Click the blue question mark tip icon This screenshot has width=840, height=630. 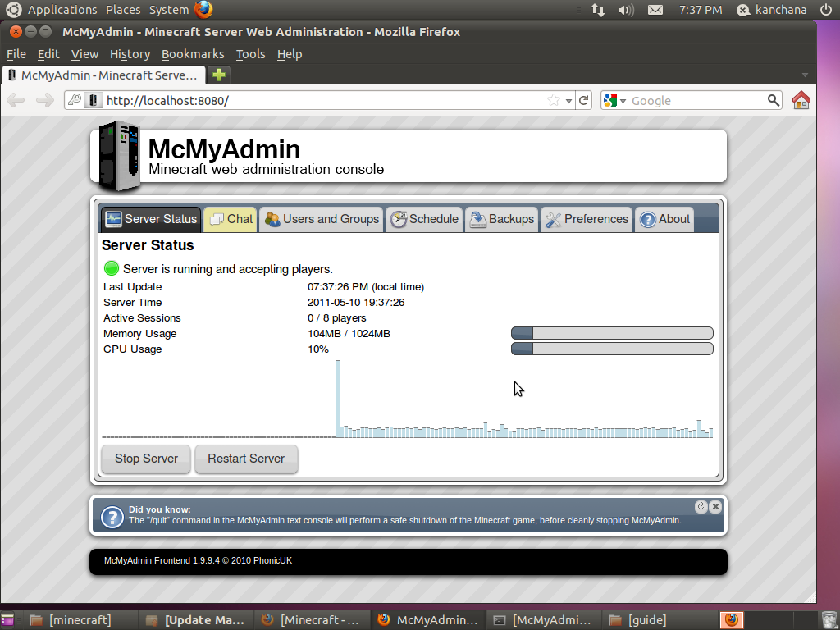coord(112,518)
